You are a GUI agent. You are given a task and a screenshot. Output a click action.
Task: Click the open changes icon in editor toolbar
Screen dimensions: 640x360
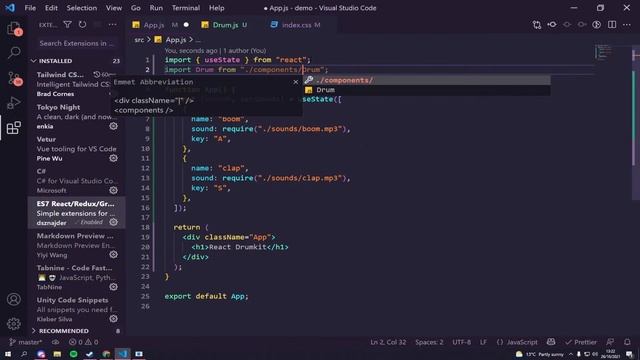pyautogui.click(x=537, y=25)
